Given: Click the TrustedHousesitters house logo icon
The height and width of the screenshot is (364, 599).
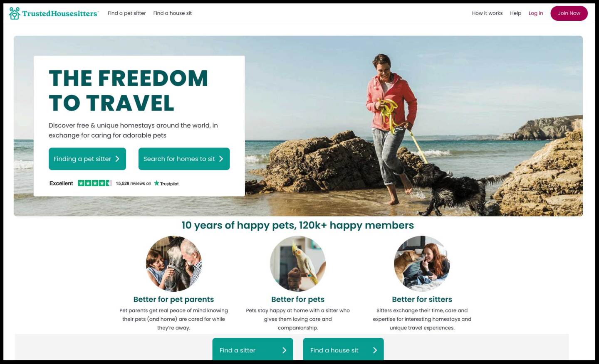Looking at the screenshot, I should [x=15, y=13].
